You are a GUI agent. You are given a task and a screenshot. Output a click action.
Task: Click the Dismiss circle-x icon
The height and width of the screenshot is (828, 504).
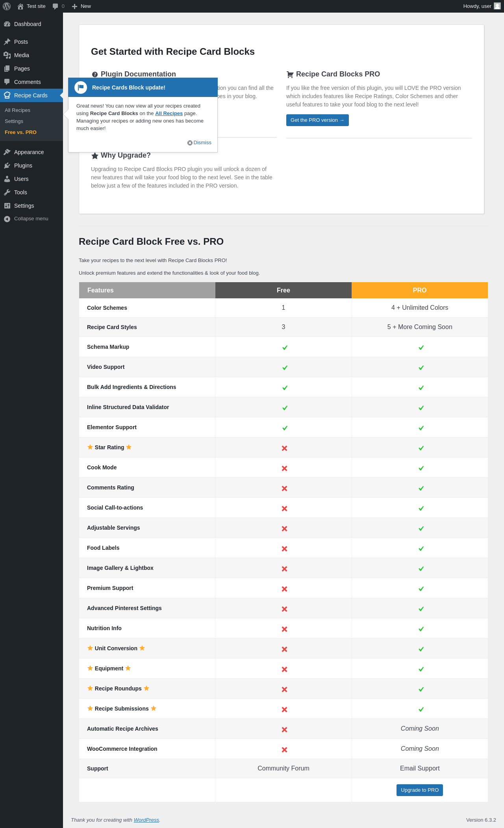pyautogui.click(x=190, y=143)
